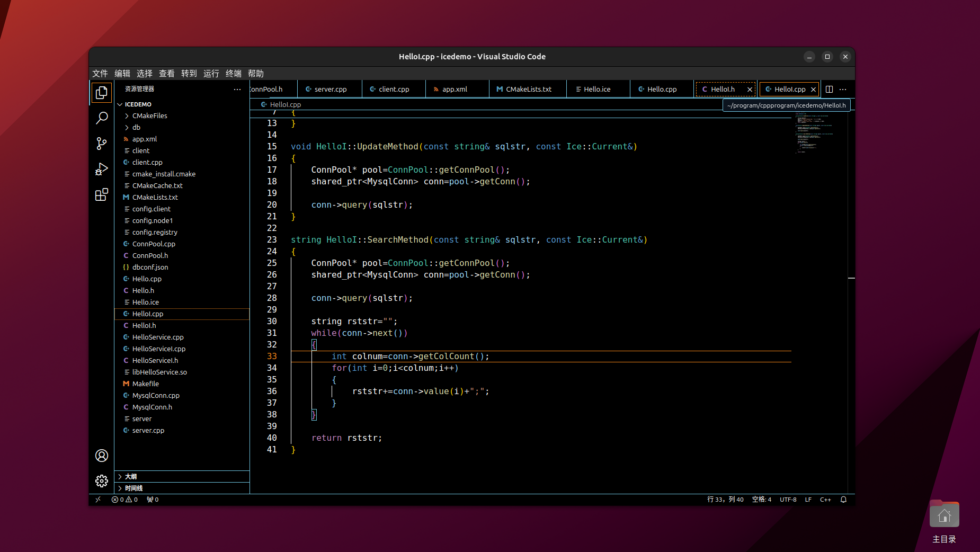Open ConnPool.cpp in the explorer
The width and height of the screenshot is (980, 552).
(182, 244)
